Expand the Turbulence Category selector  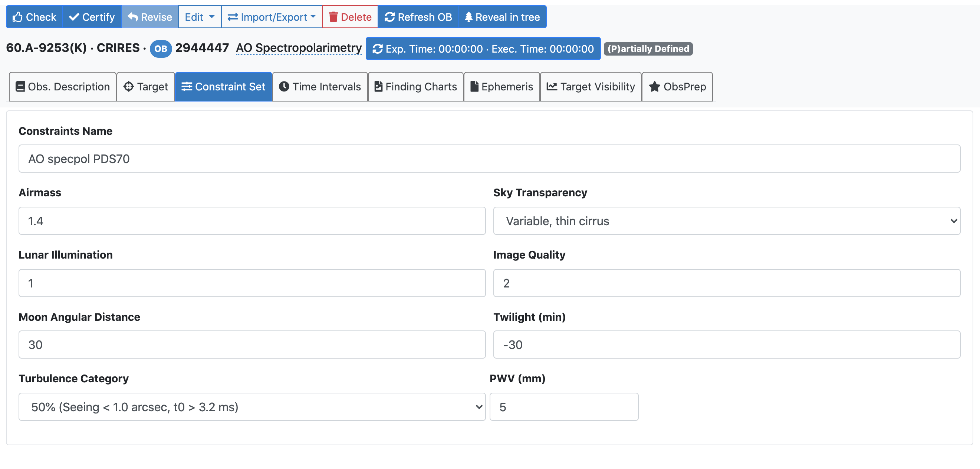pyautogui.click(x=251, y=407)
